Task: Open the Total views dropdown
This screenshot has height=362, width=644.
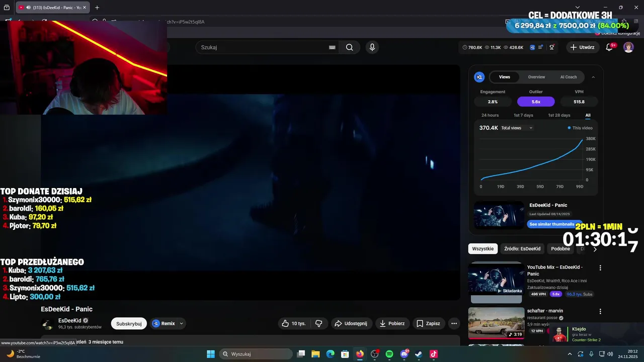Action: coord(517,128)
